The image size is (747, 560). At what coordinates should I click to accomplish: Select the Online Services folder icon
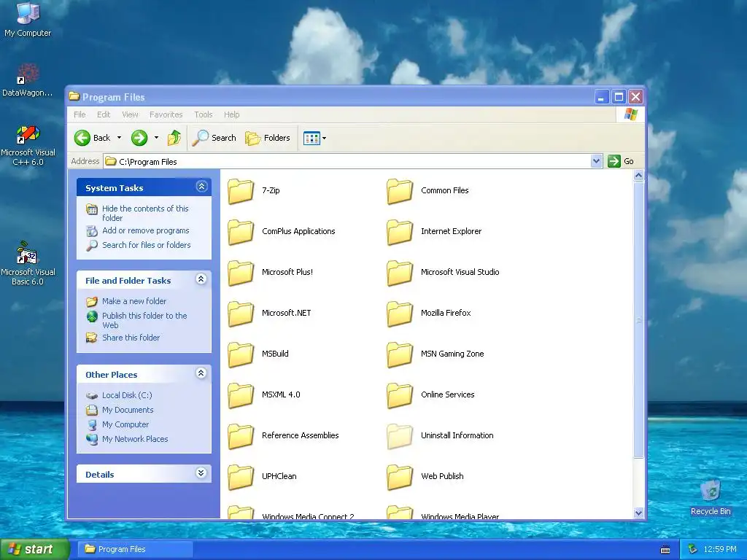pyautogui.click(x=400, y=396)
